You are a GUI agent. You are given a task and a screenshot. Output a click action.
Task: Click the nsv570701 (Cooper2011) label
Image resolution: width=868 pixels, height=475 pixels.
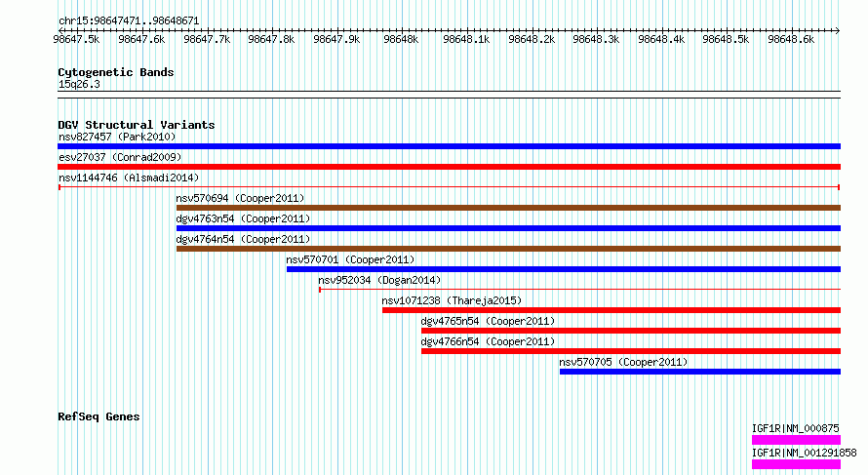pyautogui.click(x=350, y=259)
